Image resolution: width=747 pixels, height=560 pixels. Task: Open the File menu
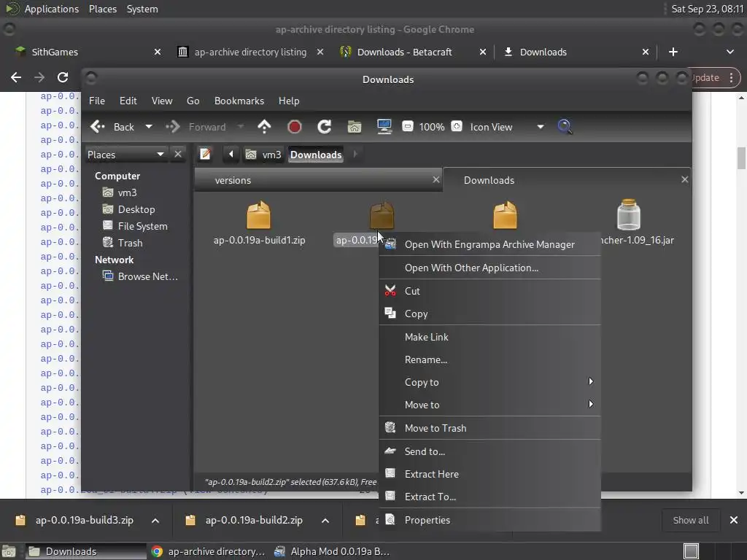pos(97,101)
